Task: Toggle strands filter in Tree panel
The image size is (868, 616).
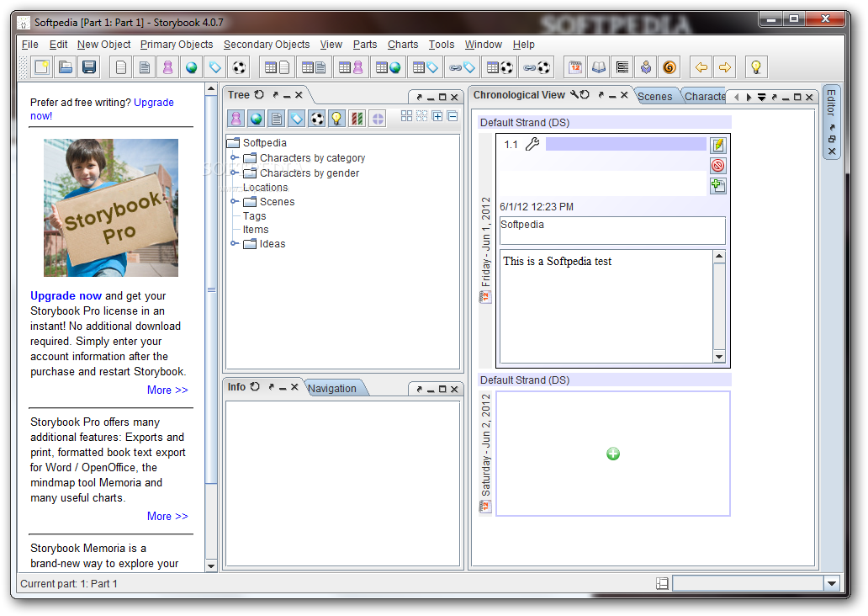Action: pos(357,118)
